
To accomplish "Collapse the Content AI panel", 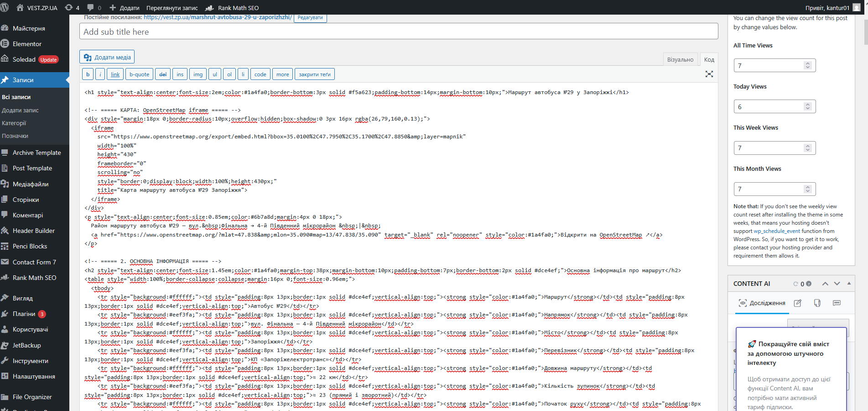I will click(849, 284).
